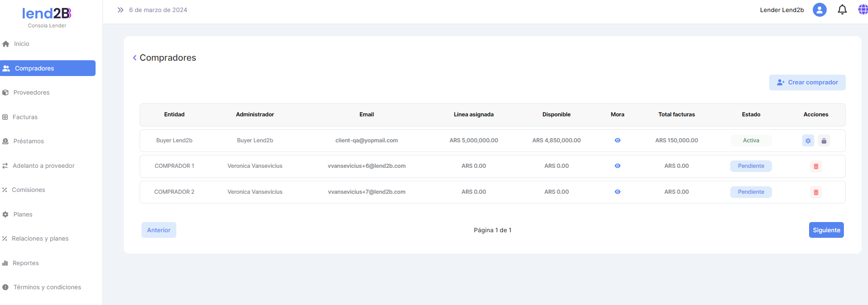Go back using chevron beside Compradores
The height and width of the screenshot is (305, 868).
135,58
